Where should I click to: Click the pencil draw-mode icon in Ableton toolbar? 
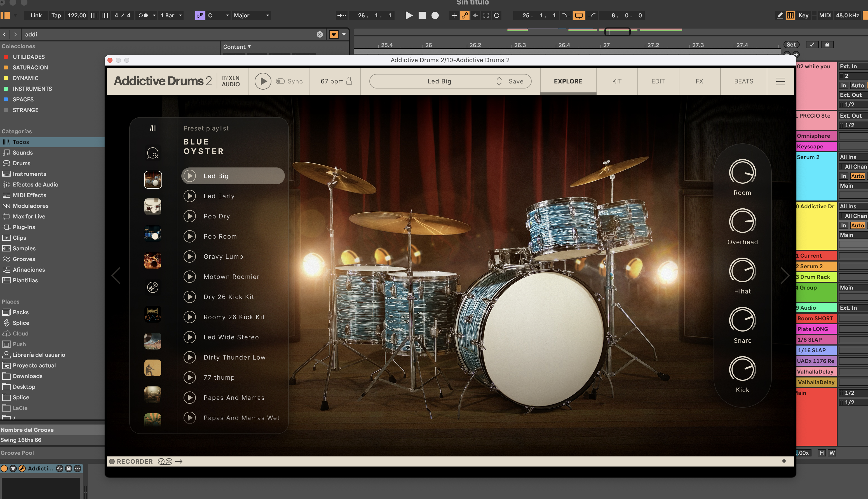tap(780, 15)
